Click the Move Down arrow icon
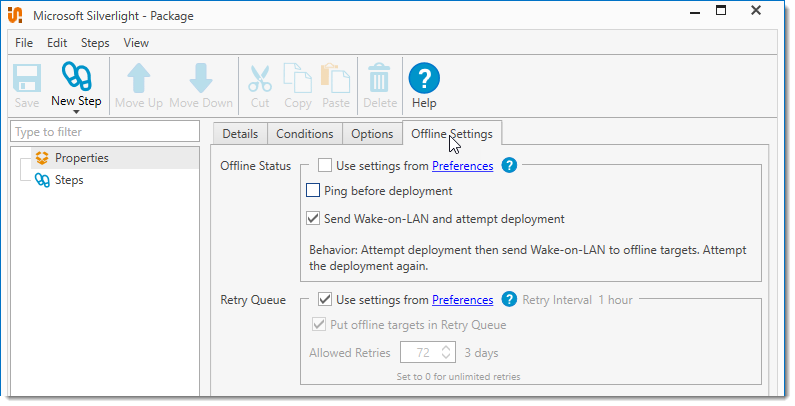 (x=200, y=79)
